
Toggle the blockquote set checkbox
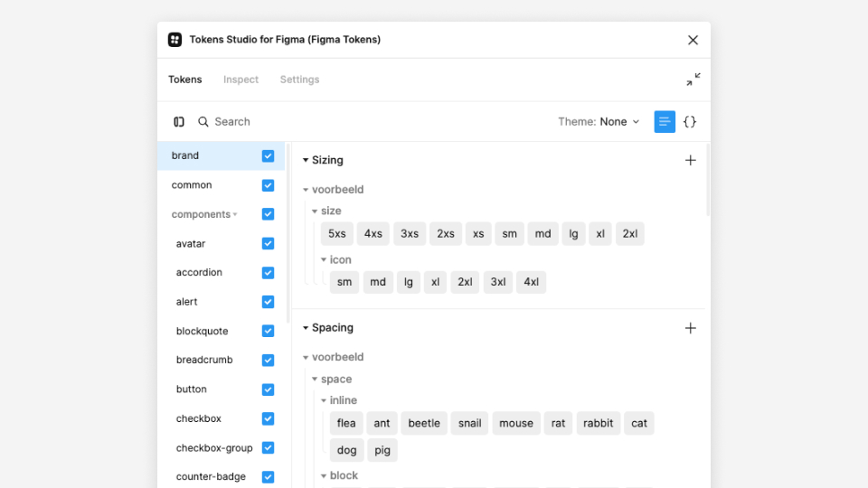(x=268, y=331)
